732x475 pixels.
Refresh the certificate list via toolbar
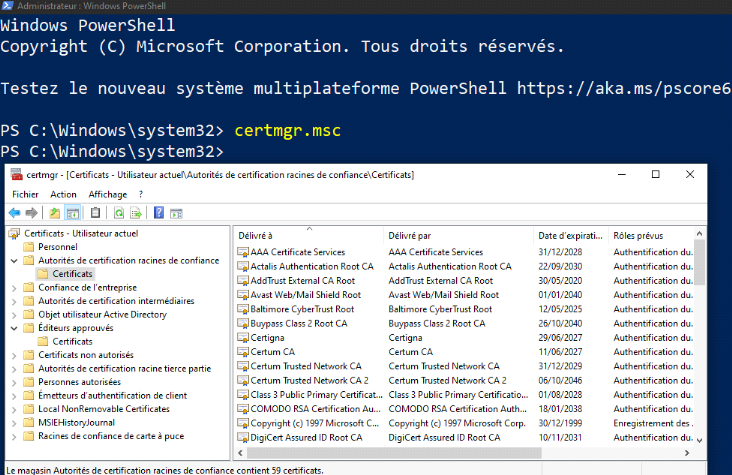point(118,213)
